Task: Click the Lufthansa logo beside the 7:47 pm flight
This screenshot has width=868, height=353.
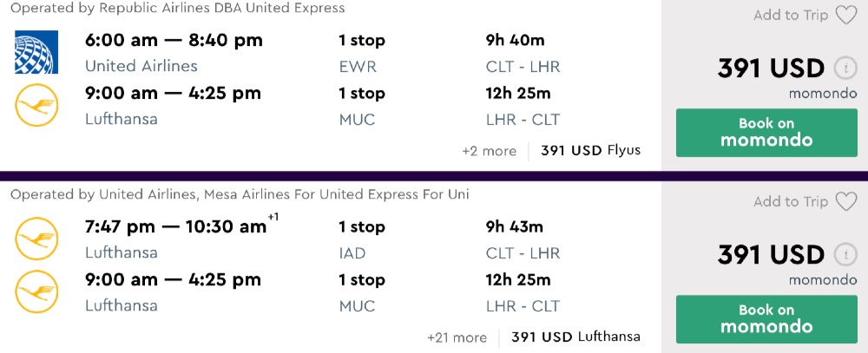Action: pos(36,239)
